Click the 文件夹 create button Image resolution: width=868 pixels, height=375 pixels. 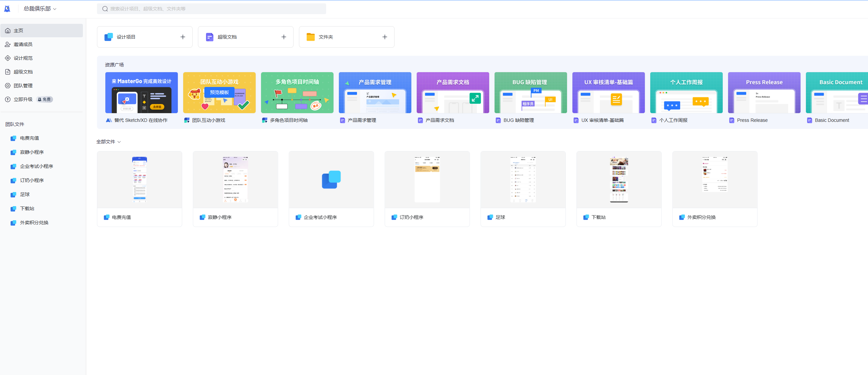385,37
